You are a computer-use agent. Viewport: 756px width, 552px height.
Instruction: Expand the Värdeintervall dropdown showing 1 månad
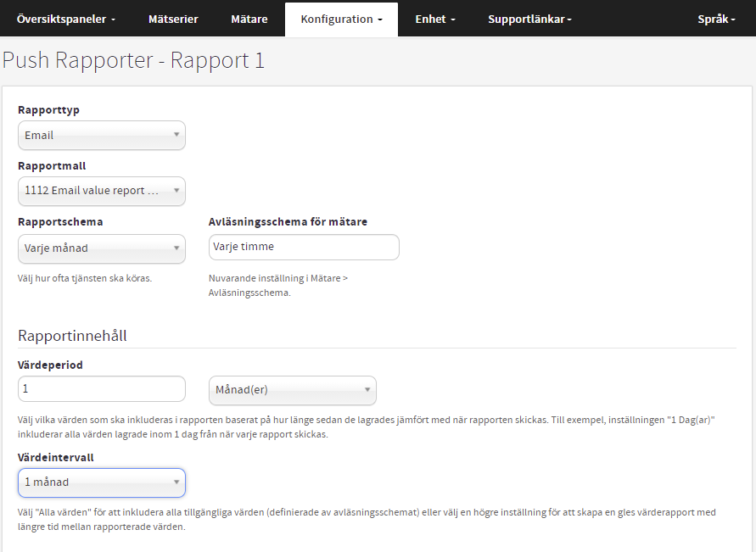coord(101,482)
